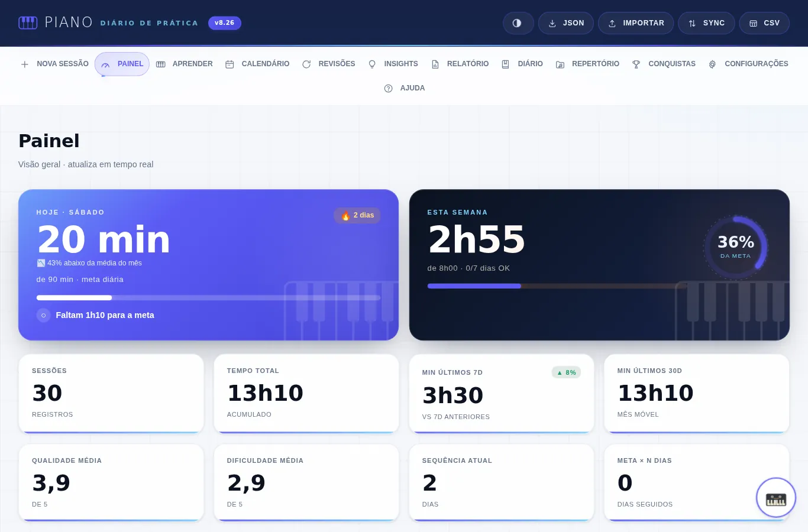
Task: Start a Sync from the header
Action: click(x=706, y=23)
